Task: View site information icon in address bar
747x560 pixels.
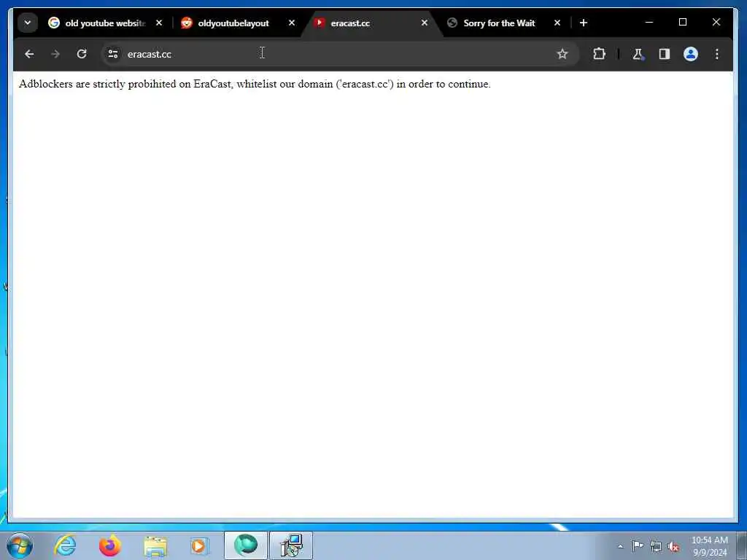Action: 113,54
